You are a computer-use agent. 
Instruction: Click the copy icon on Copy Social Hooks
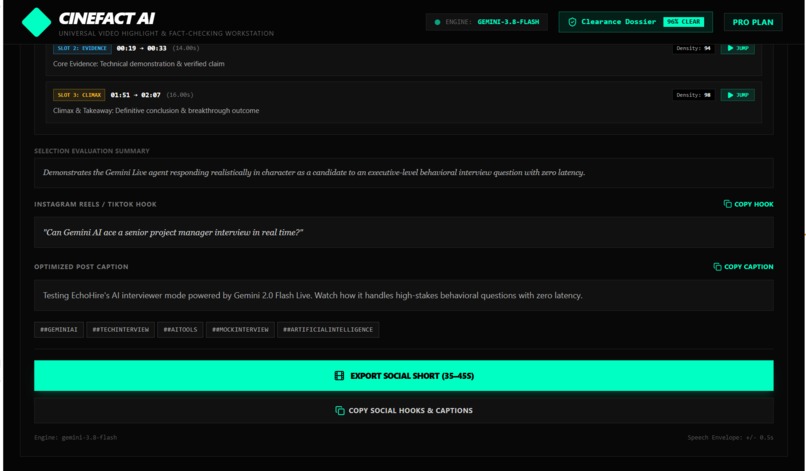point(340,410)
